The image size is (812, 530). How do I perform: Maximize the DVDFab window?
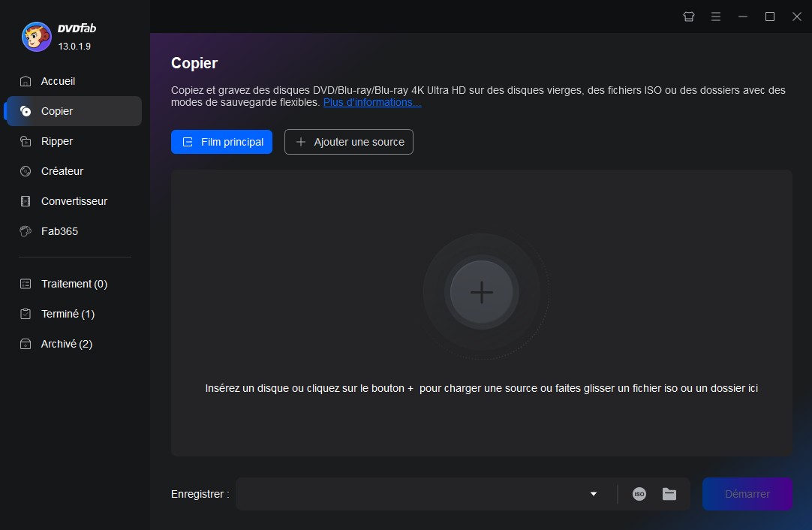point(770,17)
